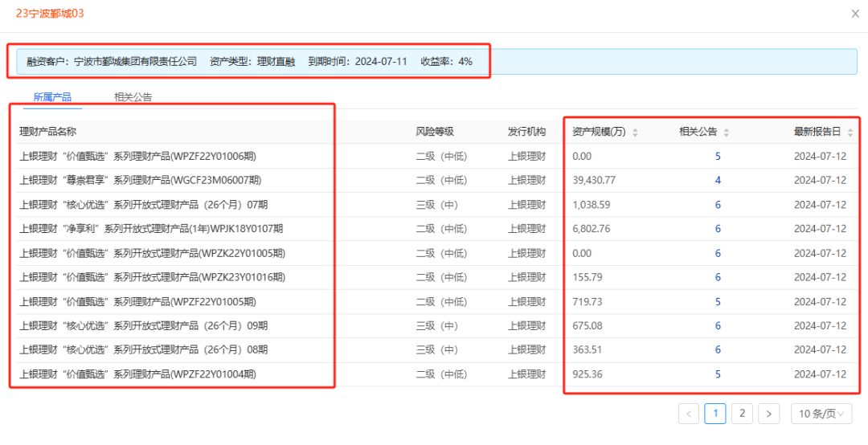The image size is (868, 445).
Task: Open announcements count for WPZF22Y01005期 product
Action: (718, 302)
